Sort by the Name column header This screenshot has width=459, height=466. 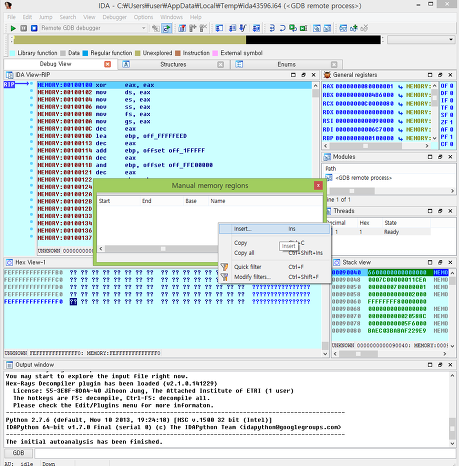pos(265,201)
